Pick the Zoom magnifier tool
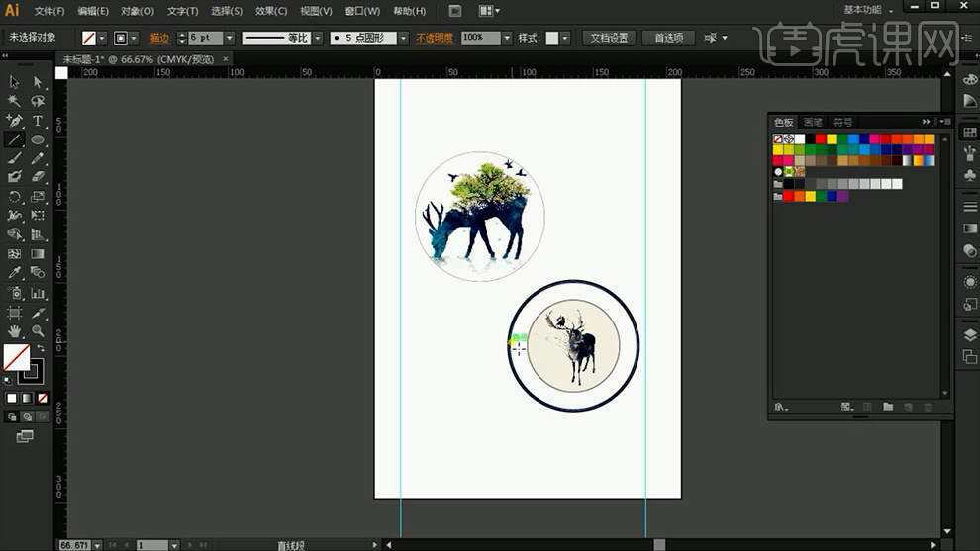The image size is (980, 551). pos(38,330)
